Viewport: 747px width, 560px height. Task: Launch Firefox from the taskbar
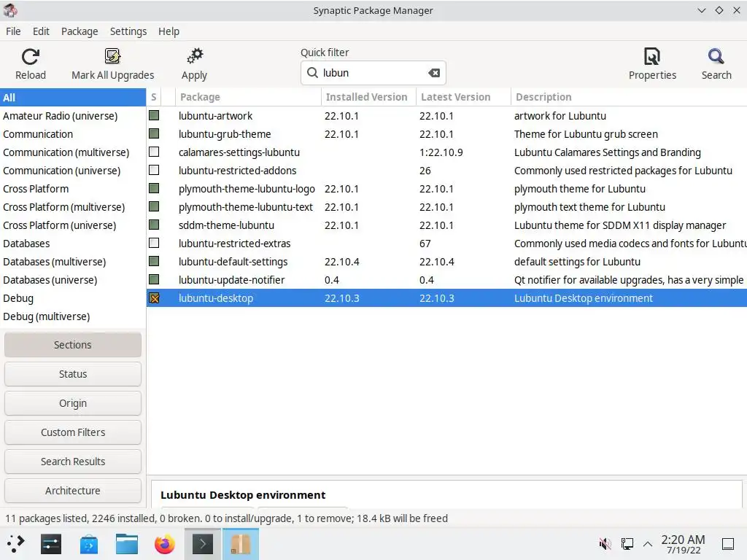(165, 544)
